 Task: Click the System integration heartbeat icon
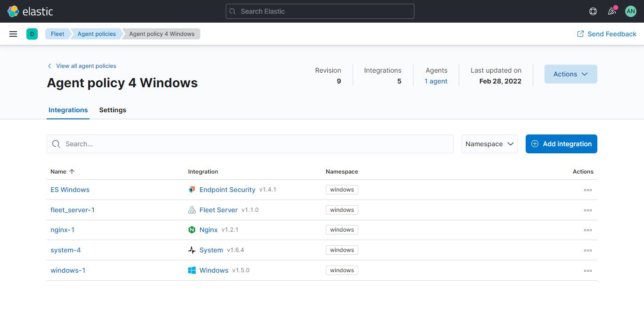click(192, 250)
